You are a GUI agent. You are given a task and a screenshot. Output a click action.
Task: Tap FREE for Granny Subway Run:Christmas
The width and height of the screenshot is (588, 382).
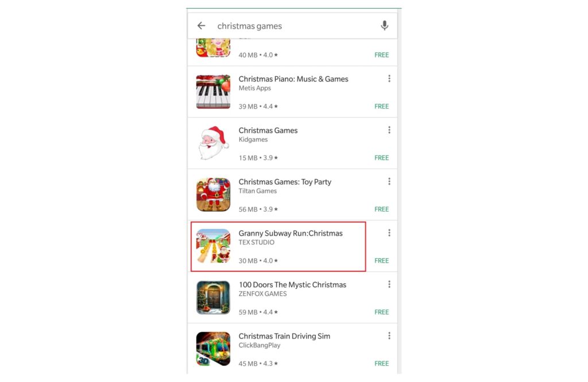tap(381, 260)
